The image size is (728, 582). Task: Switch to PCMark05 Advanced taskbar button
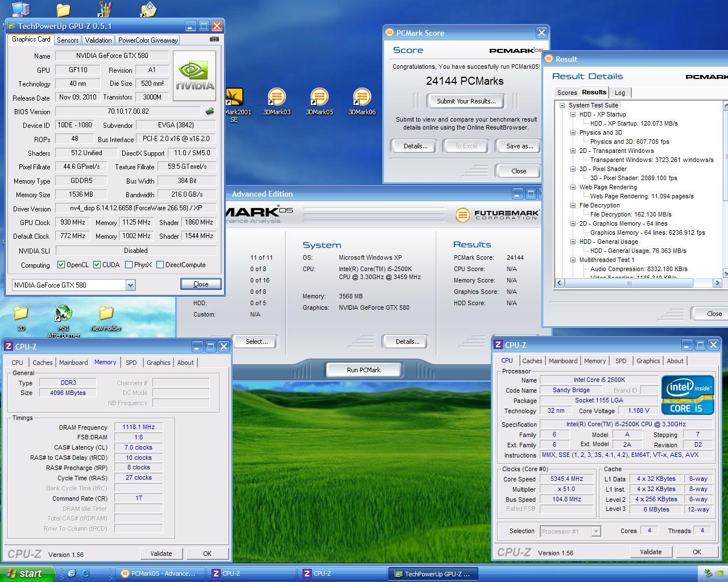click(x=160, y=573)
